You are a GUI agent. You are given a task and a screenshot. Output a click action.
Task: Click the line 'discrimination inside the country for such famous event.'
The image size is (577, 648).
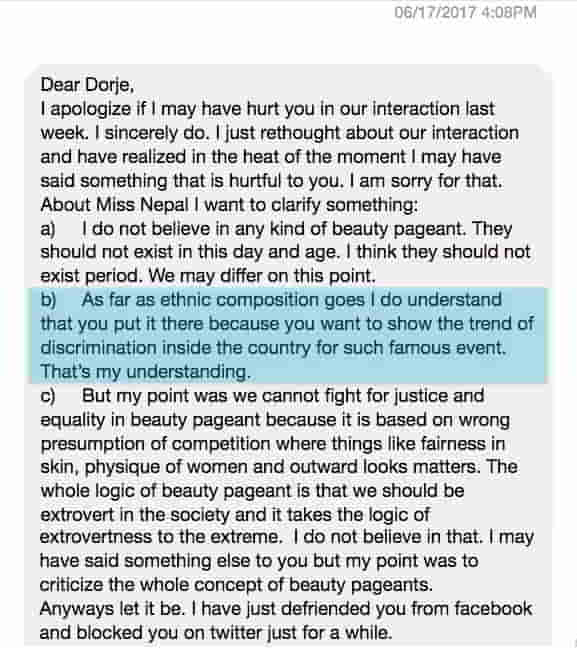[x=273, y=348]
